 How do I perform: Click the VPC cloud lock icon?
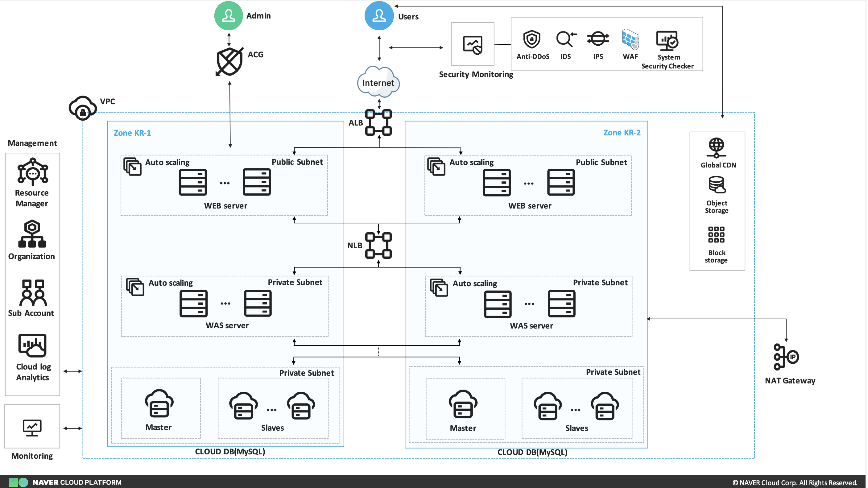click(x=83, y=108)
